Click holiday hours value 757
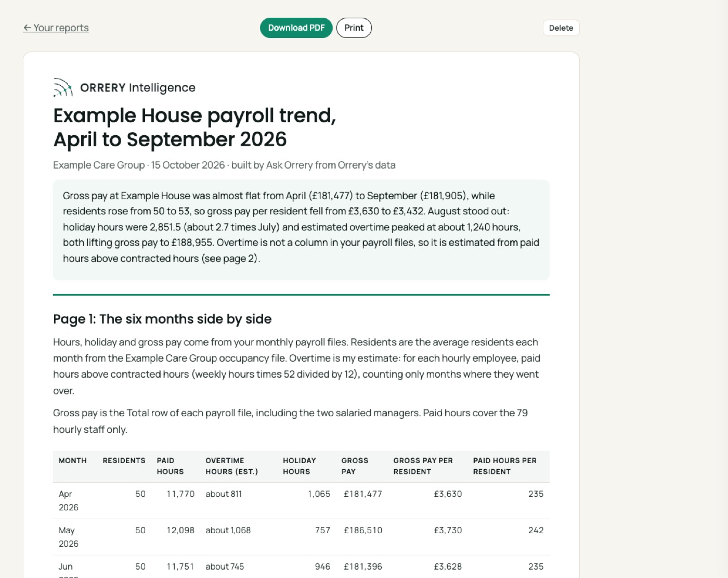 pos(322,531)
